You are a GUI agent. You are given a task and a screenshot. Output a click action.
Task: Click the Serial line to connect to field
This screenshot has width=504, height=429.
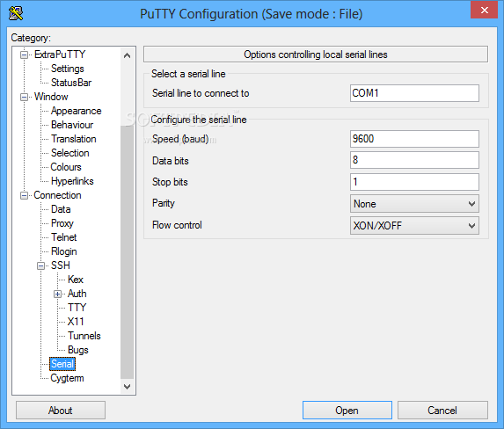pyautogui.click(x=414, y=93)
